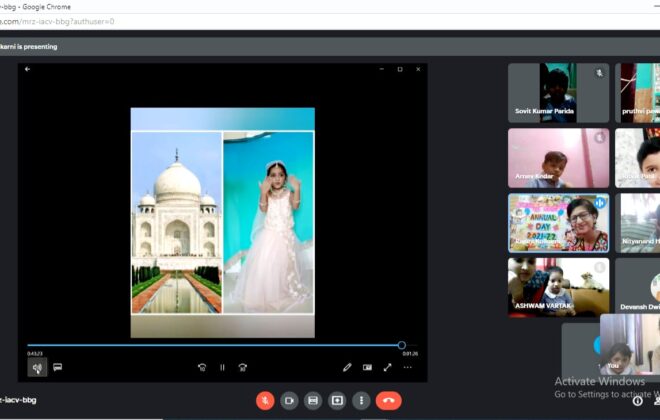Open Meet's three-dot more options menu
This screenshot has width=660, height=420.
(x=361, y=401)
